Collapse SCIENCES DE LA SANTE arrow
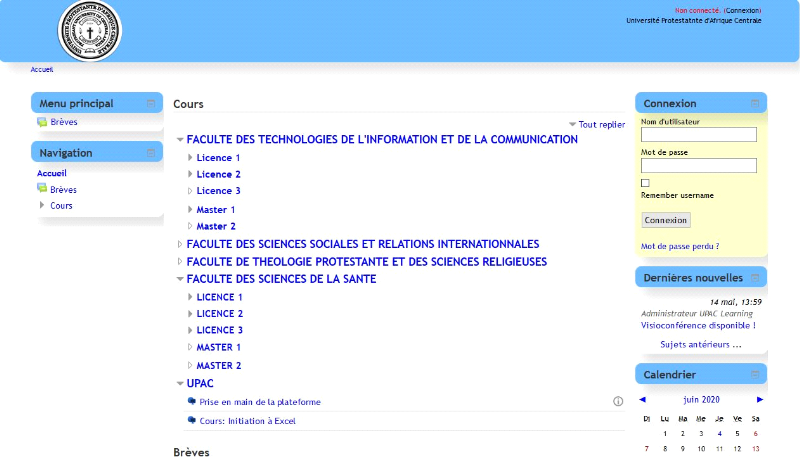The width and height of the screenshot is (800, 460). [180, 279]
